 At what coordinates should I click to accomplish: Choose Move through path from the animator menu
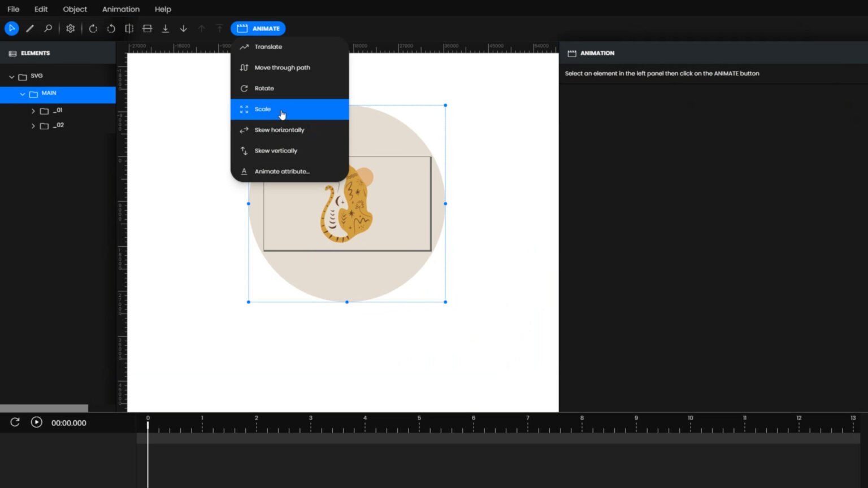(283, 67)
